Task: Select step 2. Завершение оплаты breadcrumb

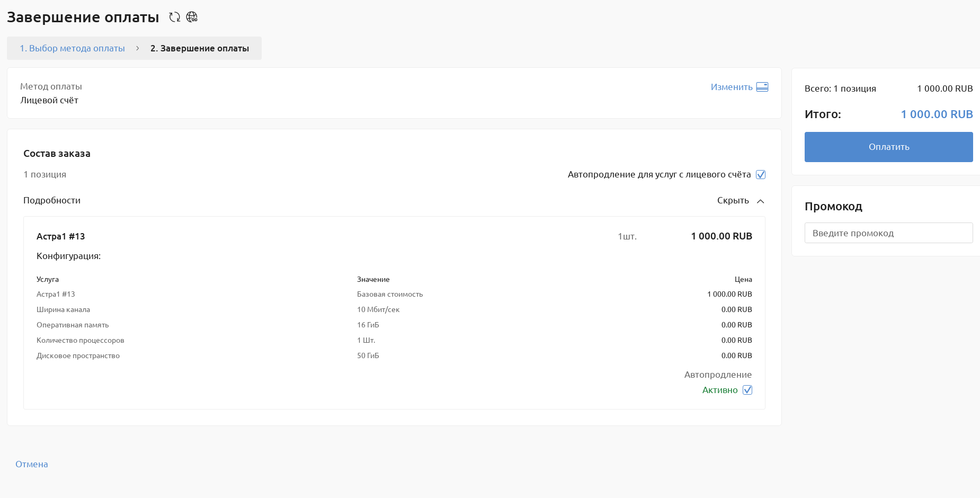Action: click(x=200, y=48)
